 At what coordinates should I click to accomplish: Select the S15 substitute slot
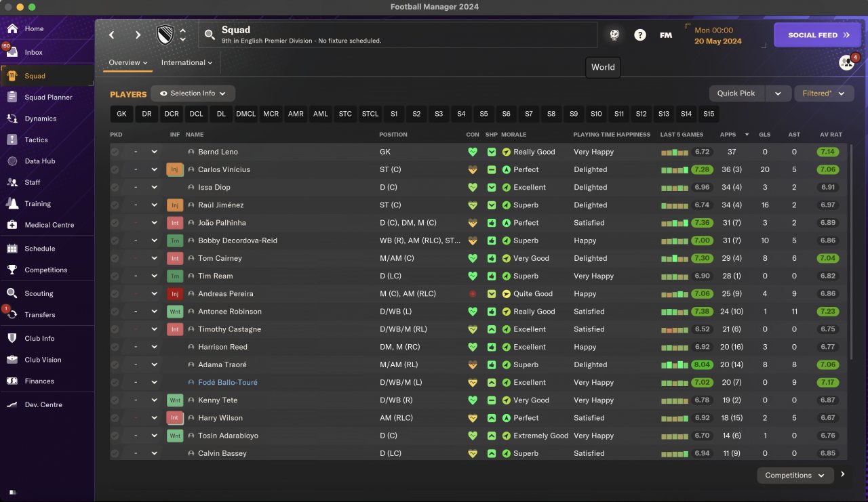709,114
